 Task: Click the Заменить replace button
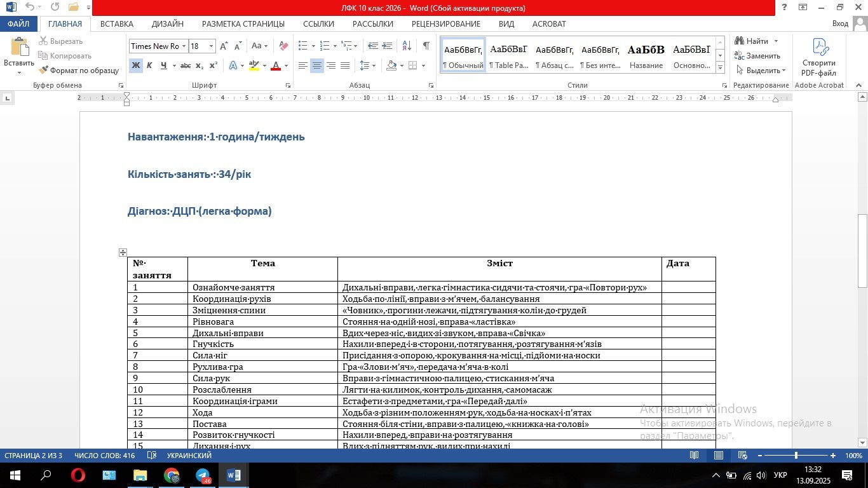(757, 56)
